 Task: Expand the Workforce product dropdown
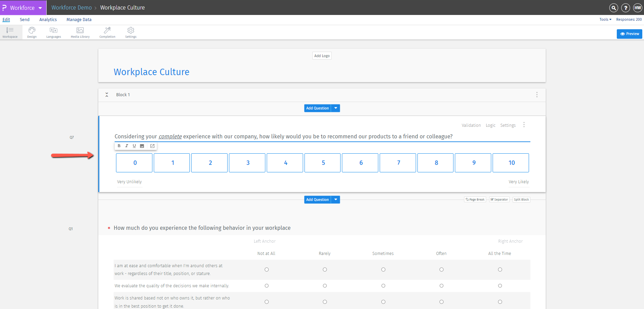40,8
